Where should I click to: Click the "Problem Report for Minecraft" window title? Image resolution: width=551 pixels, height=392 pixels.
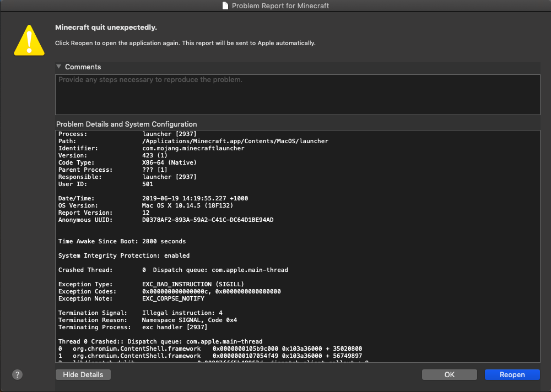pos(280,6)
